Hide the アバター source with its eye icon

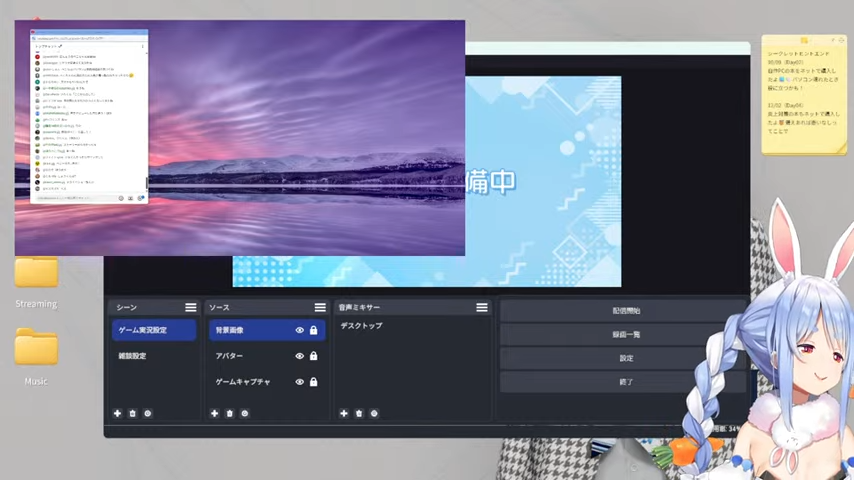click(x=300, y=356)
